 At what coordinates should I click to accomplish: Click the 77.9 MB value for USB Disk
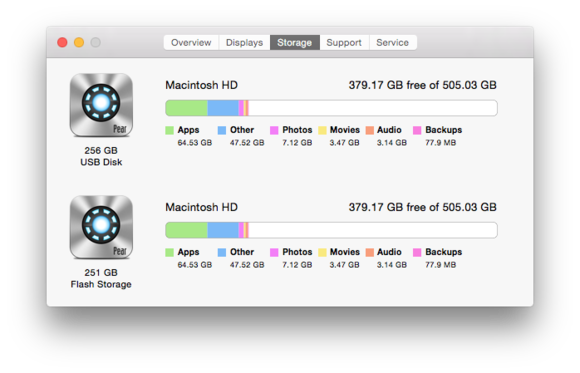(441, 142)
